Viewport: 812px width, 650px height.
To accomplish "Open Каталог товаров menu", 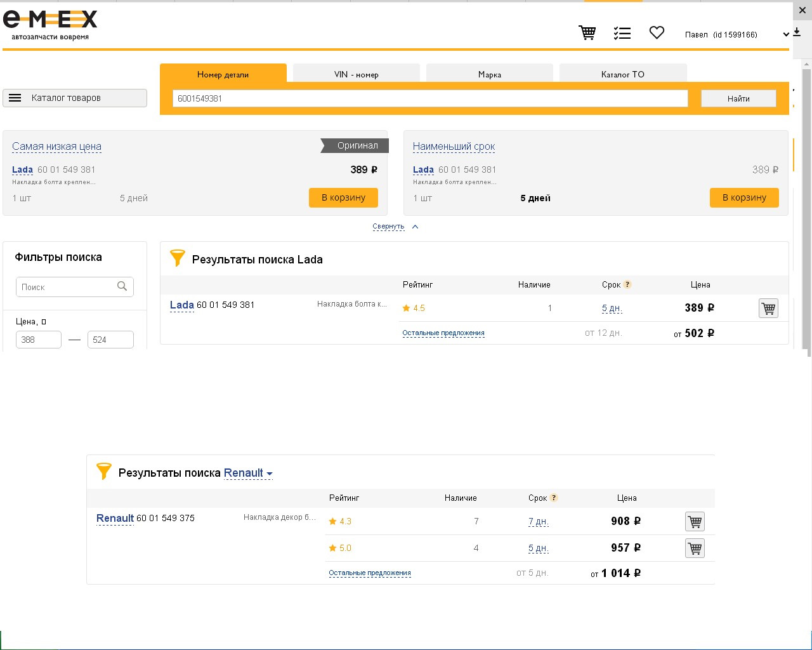I will tap(75, 98).
